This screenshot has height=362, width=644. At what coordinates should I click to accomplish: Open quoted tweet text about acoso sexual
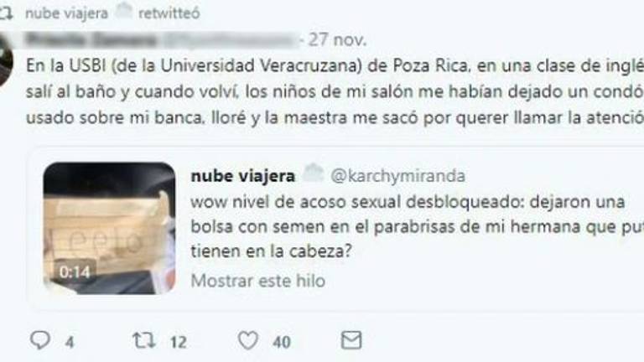point(418,226)
